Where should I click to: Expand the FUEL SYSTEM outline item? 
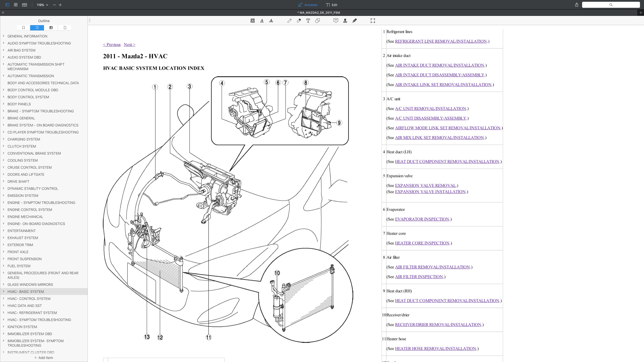[x=4, y=266]
